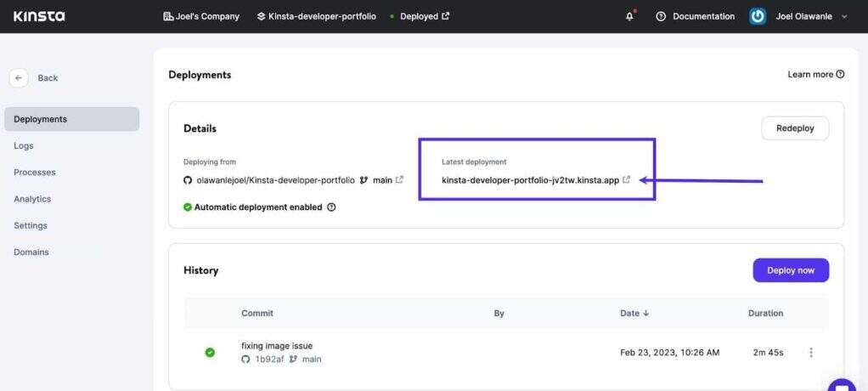Open the three-dot menu for commit row
The image size is (868, 391).
811,353
